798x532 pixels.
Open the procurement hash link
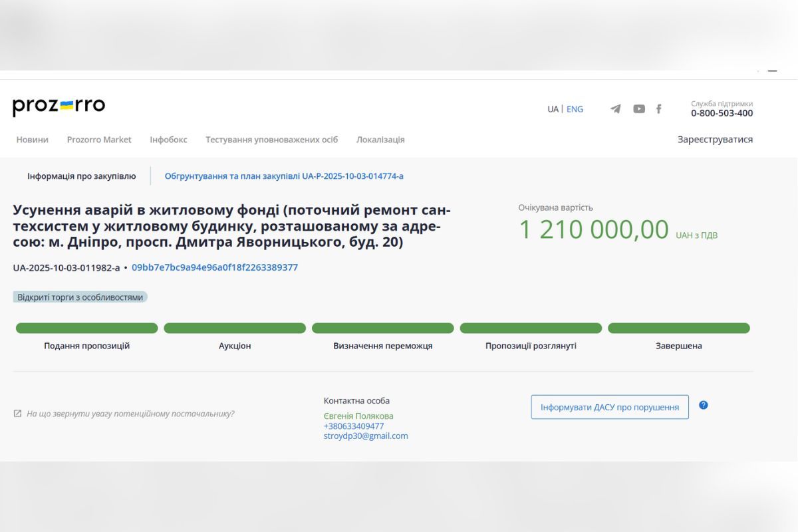click(214, 268)
